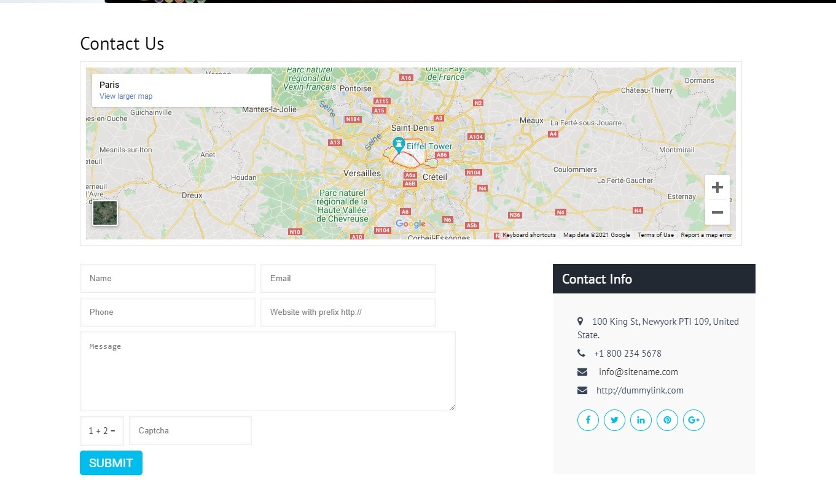Click Pontoise label on the map
Image resolution: width=836 pixels, height=504 pixels.
pyautogui.click(x=356, y=88)
